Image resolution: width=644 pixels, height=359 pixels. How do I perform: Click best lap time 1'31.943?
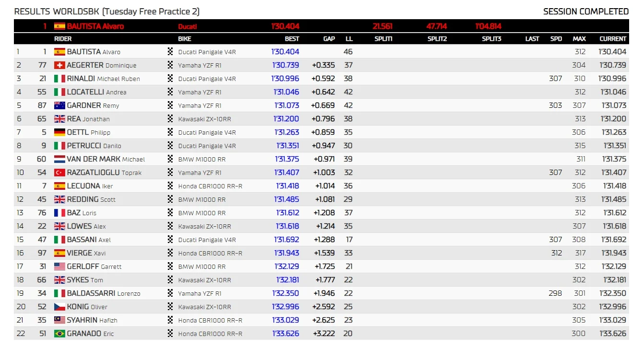coord(287,253)
